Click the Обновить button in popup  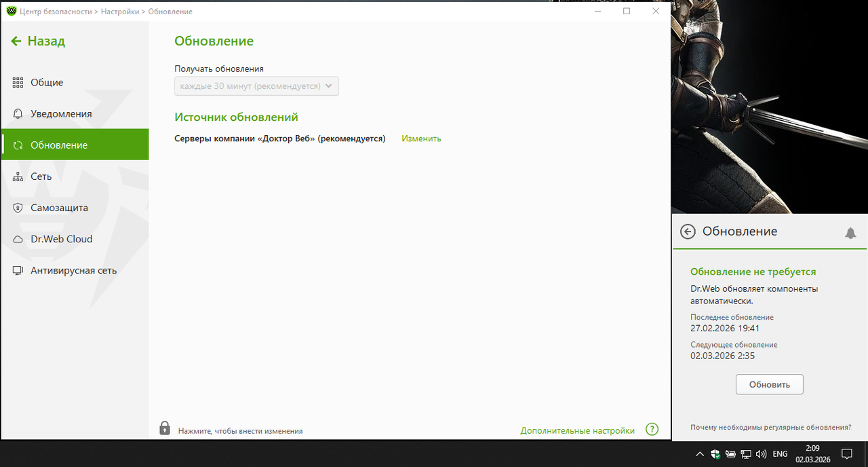(769, 384)
